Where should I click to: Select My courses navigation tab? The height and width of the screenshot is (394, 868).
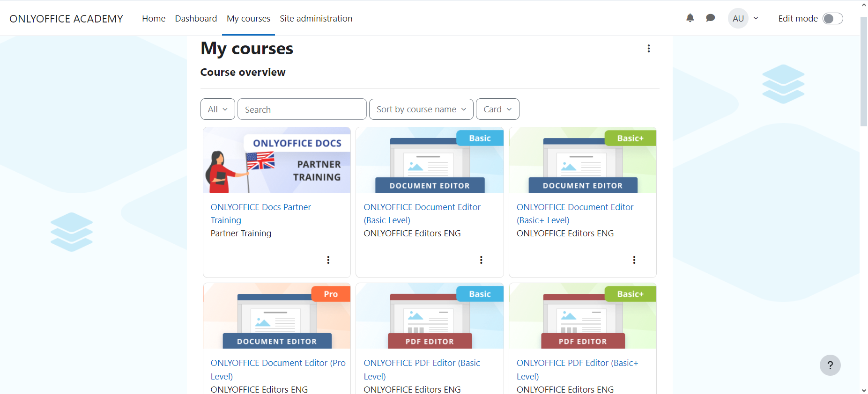pos(248,18)
